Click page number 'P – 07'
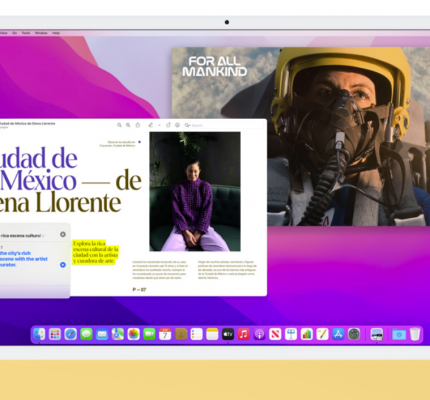Viewport: 430px width, 400px height. 139,289
